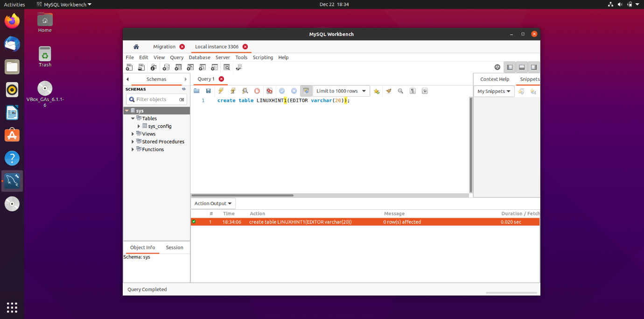Beautify the SQL script with the broom icon
The height and width of the screenshot is (319, 644).
[x=389, y=91]
